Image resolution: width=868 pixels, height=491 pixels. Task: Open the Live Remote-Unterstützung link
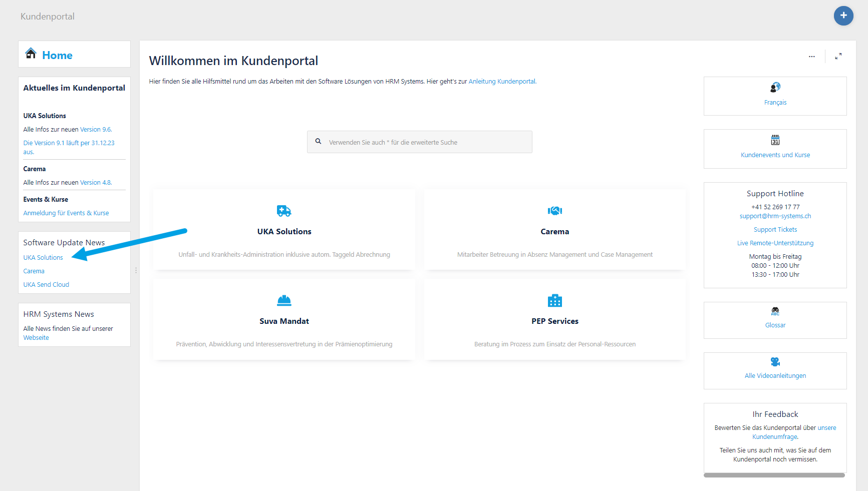(x=775, y=243)
